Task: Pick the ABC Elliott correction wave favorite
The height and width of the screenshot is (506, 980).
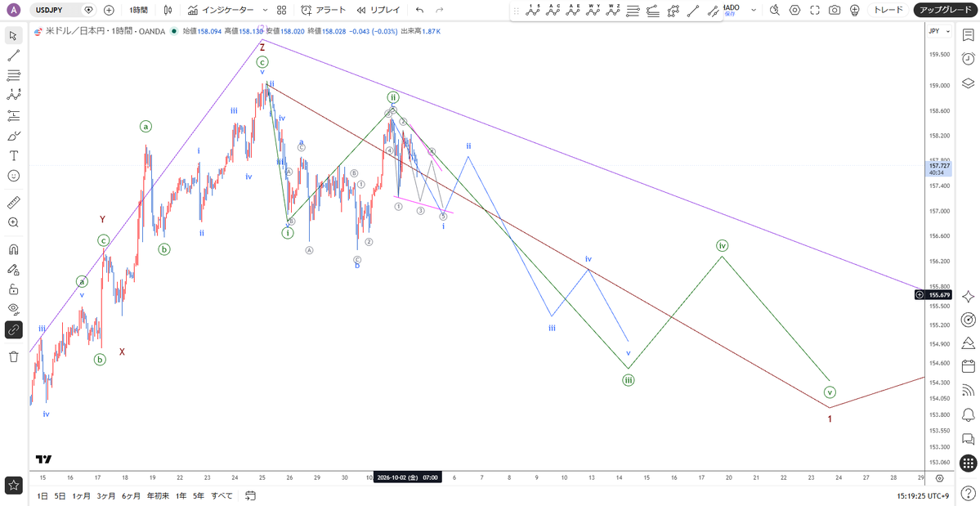Action: (x=553, y=10)
